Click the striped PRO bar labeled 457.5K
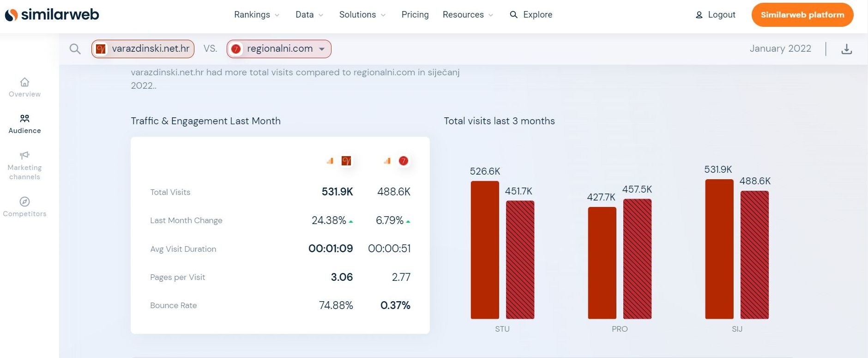 click(x=637, y=259)
